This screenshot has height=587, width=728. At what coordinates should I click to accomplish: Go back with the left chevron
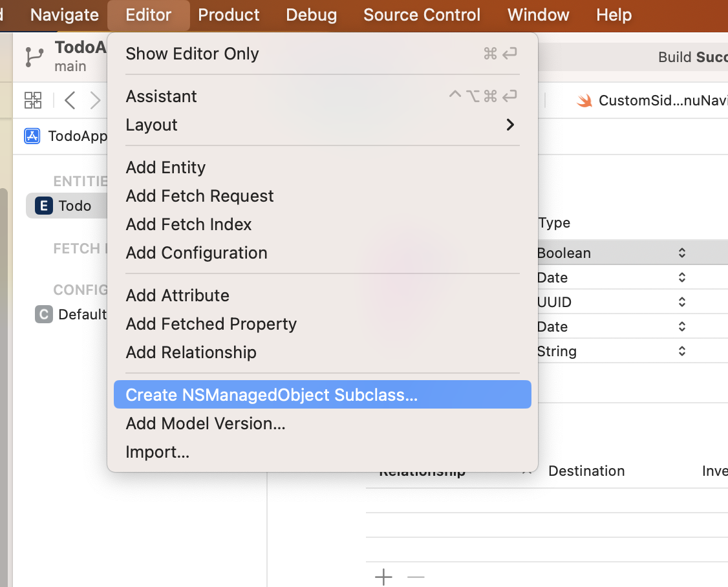coord(70,100)
